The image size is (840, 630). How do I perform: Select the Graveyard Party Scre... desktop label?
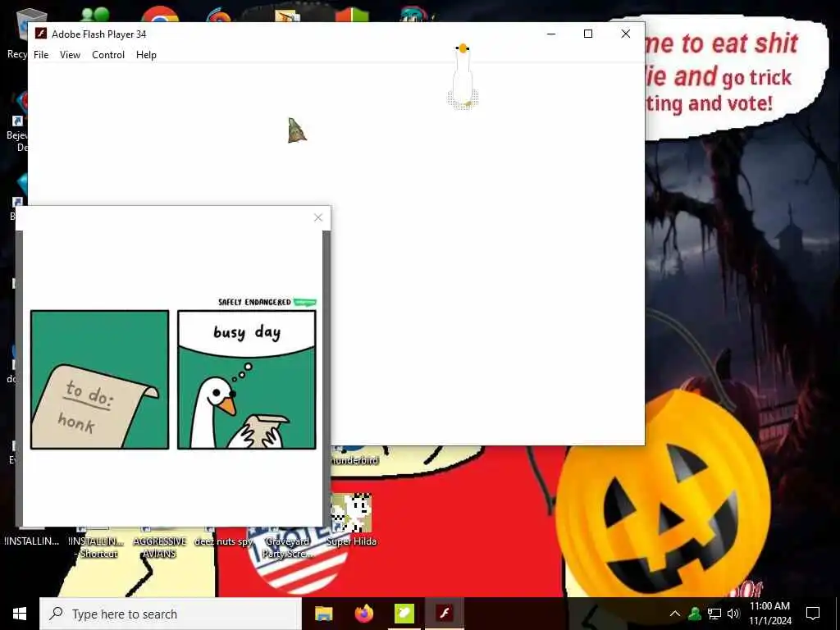[x=287, y=547]
